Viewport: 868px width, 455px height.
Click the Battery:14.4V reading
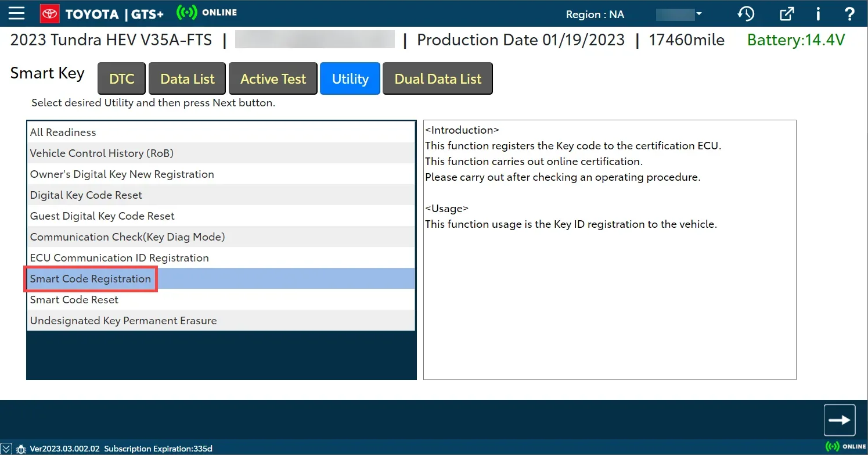click(x=796, y=40)
